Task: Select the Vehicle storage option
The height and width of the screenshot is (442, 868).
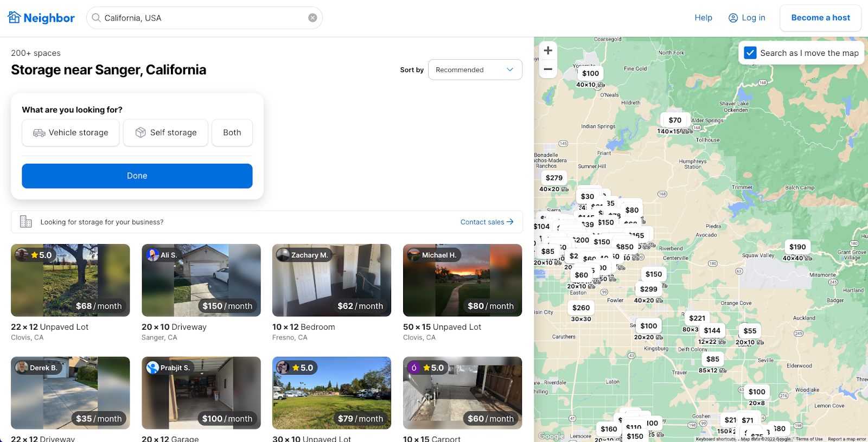Action: (71, 133)
